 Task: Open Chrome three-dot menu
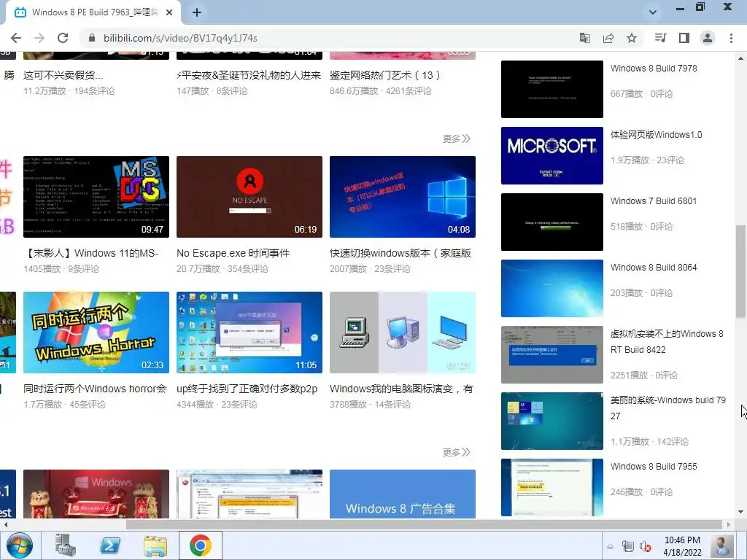tap(731, 38)
